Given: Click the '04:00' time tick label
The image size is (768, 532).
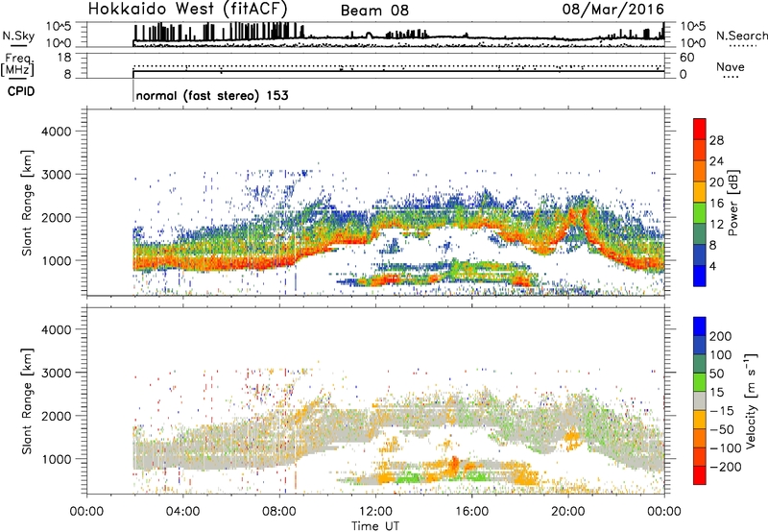Looking at the screenshot, I should (x=183, y=512).
